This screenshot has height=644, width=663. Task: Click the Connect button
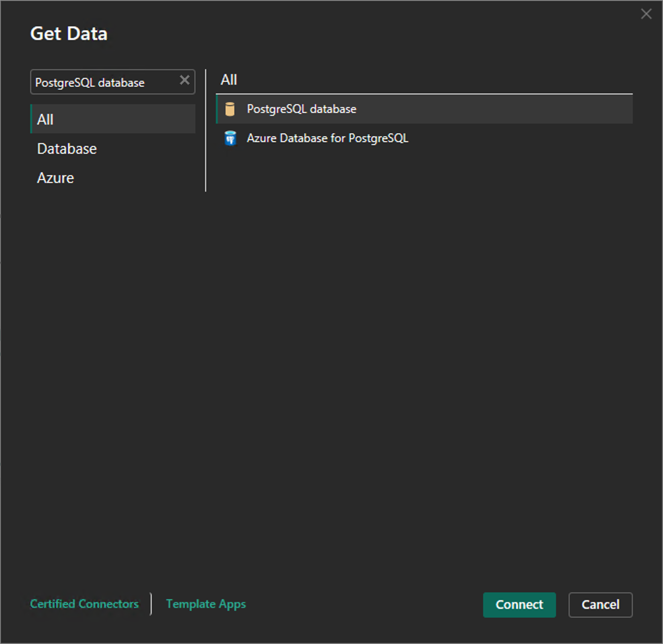click(519, 605)
